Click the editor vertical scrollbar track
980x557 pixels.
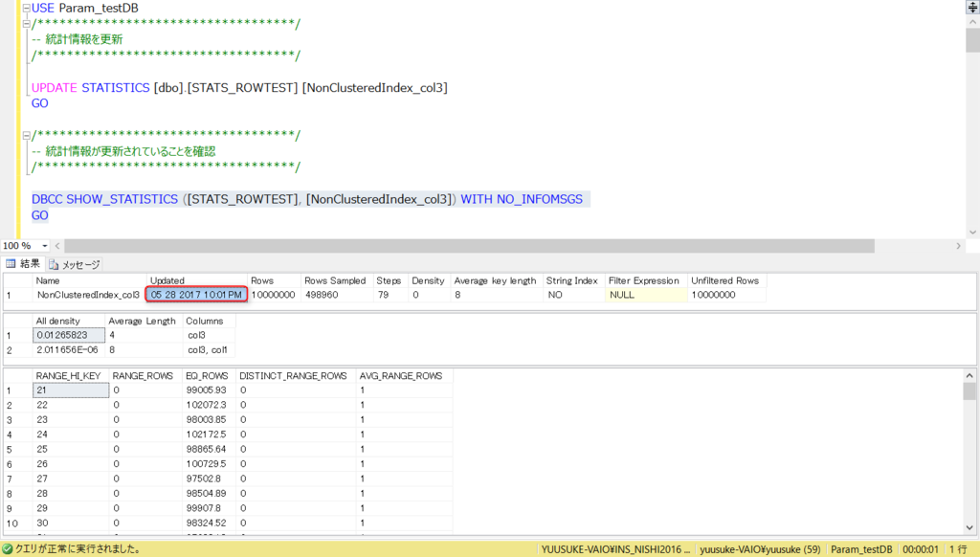coord(973,144)
